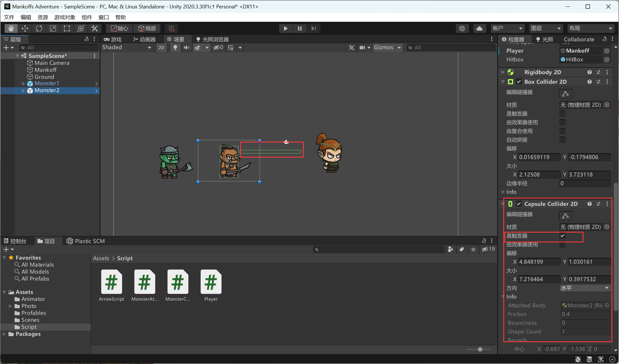Adjust the project icon size slider

480,349
